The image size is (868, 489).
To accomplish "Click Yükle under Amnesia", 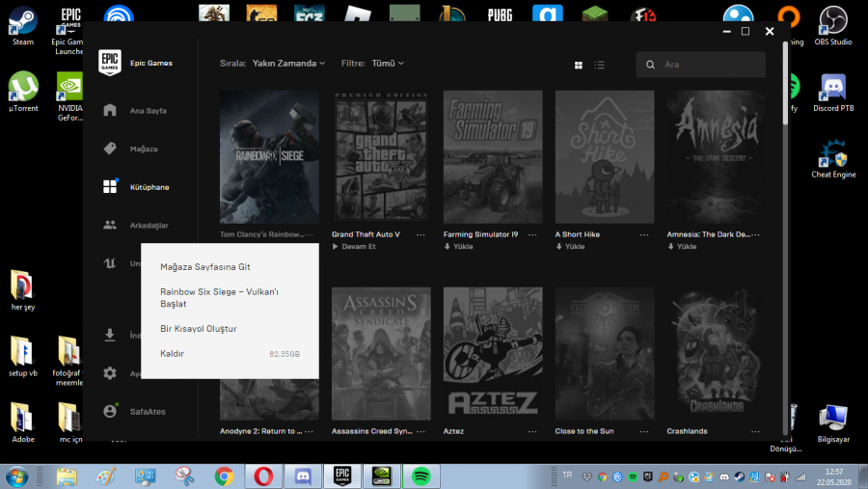I will point(682,247).
